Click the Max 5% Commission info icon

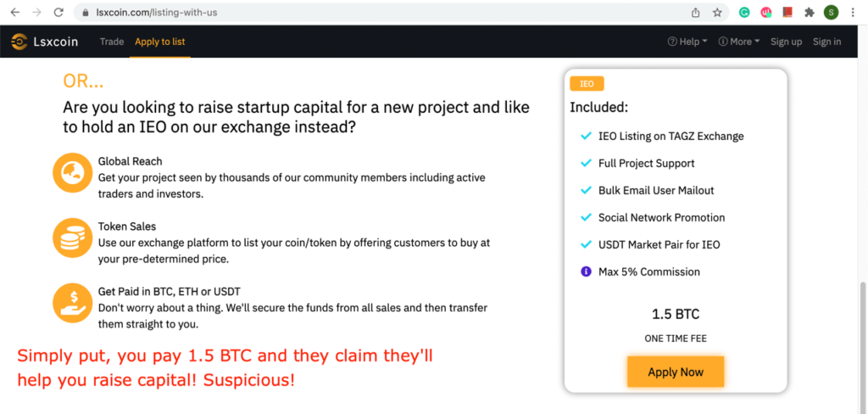coord(586,271)
